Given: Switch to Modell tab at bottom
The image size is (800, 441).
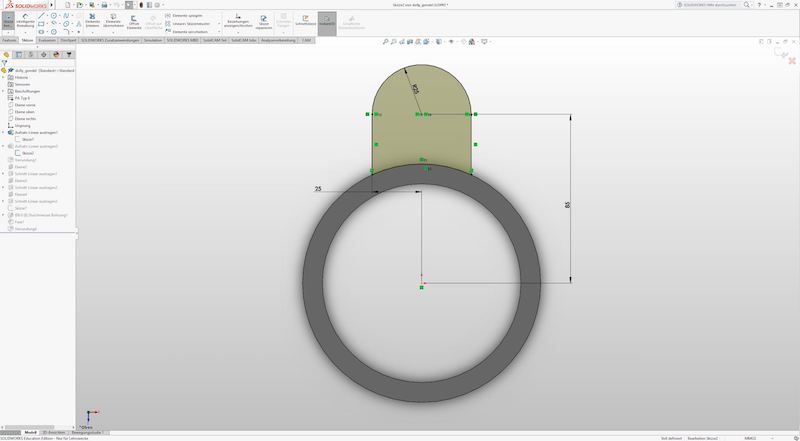Looking at the screenshot, I should [31, 433].
